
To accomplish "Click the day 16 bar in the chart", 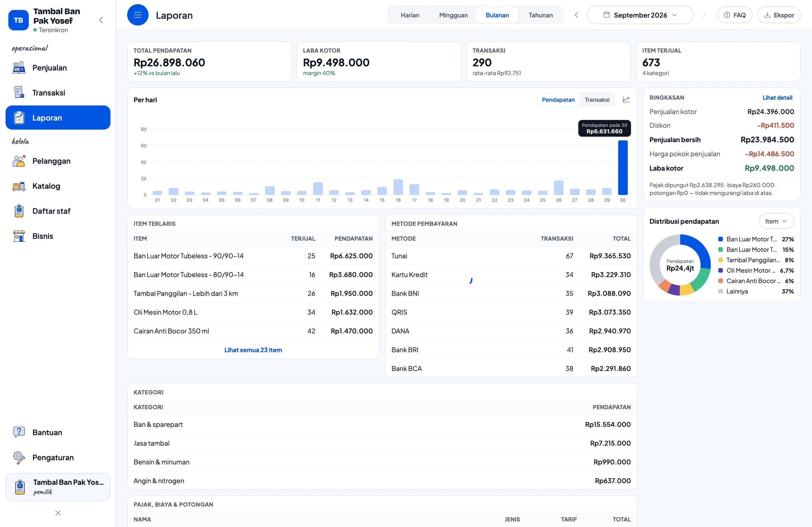I will 398,187.
